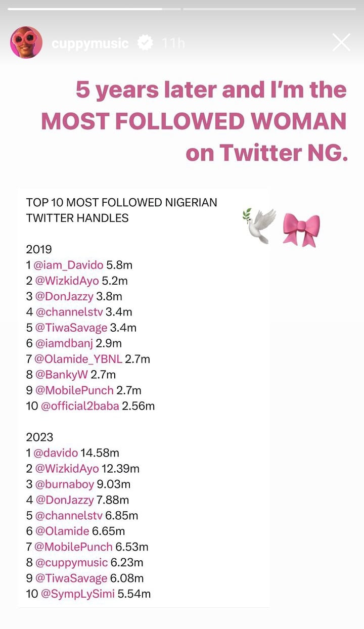Tap the MOST FOLLOWED WOMAN caption text
This screenshot has width=364, height=629.
click(194, 121)
